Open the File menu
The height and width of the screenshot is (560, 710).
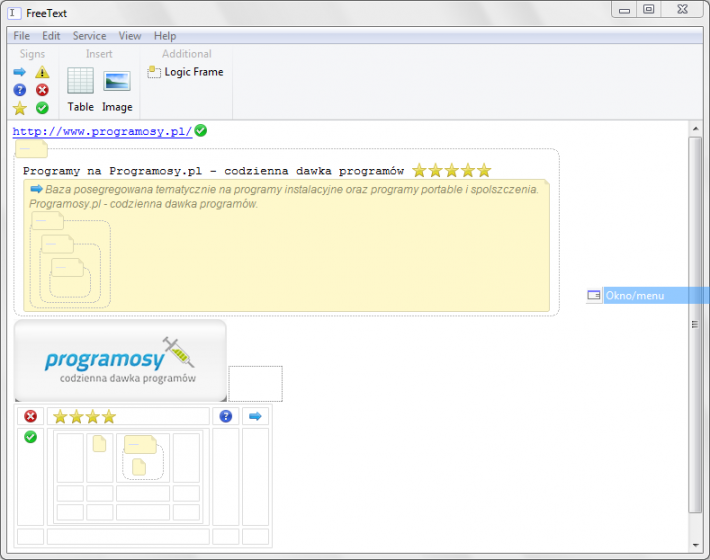pyautogui.click(x=21, y=36)
